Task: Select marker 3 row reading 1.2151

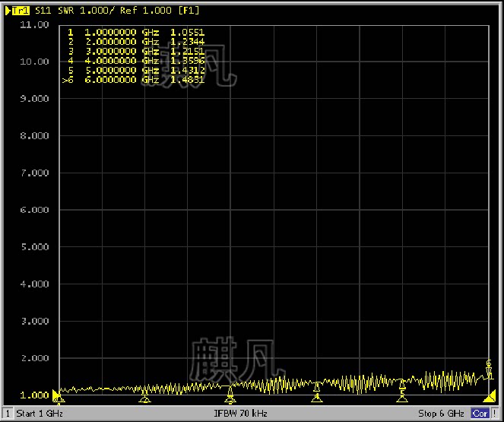Action: [136, 52]
